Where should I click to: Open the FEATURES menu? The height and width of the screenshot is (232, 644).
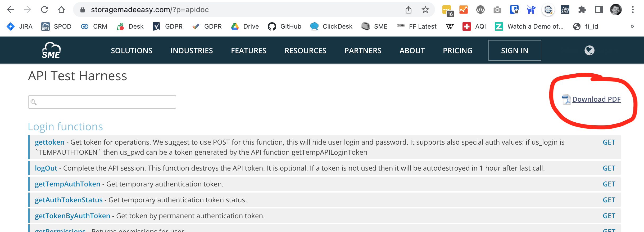tap(249, 51)
